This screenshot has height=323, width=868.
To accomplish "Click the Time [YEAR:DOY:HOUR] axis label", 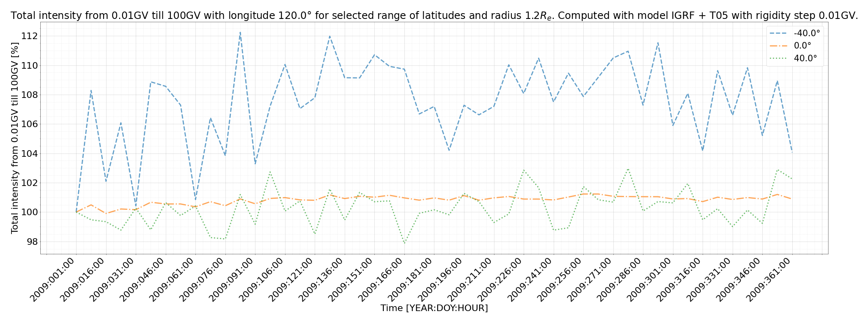I will pos(434,308).
